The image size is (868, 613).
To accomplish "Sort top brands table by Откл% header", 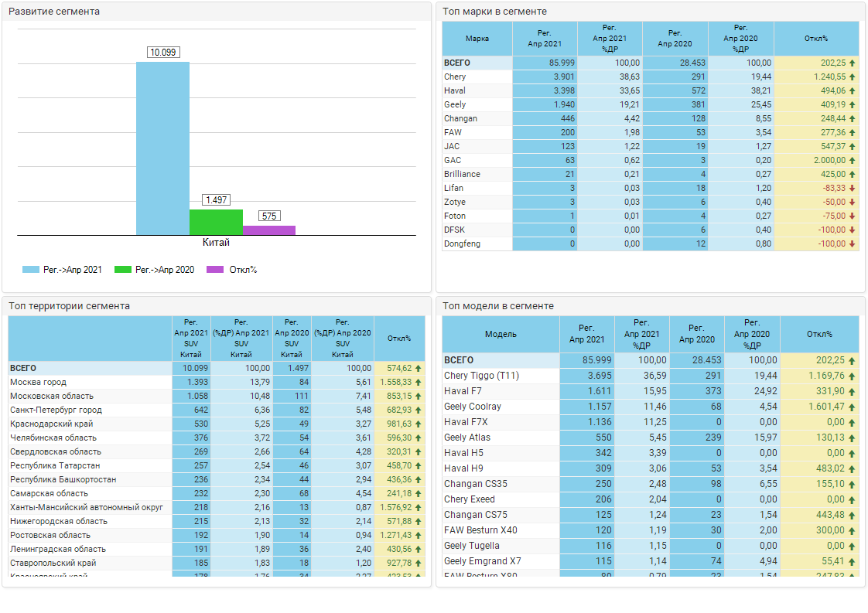I will (815, 39).
